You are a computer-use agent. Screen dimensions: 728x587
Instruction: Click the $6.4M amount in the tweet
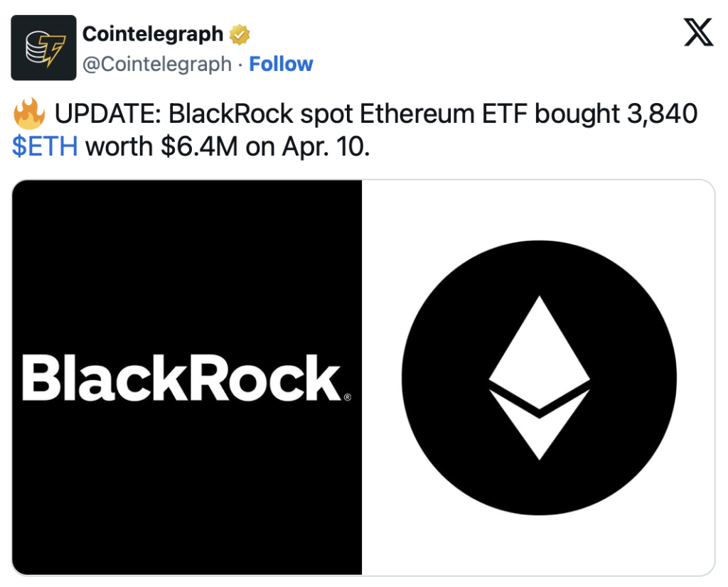tap(199, 146)
